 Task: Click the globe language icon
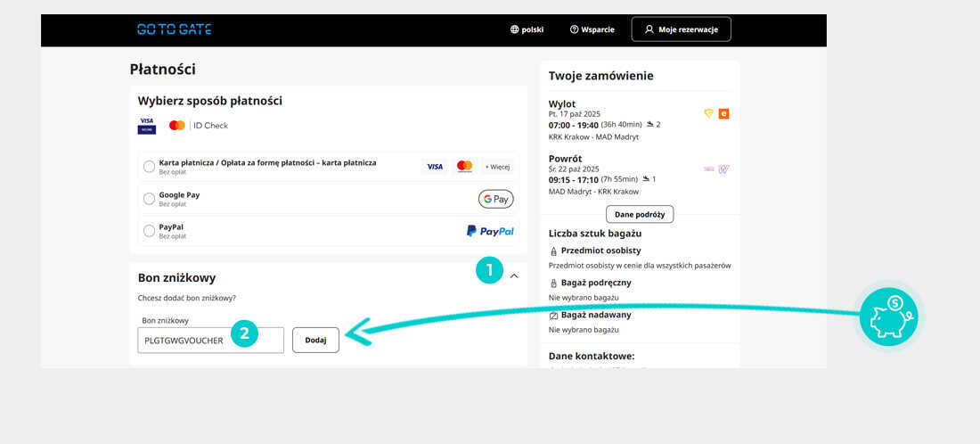[514, 29]
